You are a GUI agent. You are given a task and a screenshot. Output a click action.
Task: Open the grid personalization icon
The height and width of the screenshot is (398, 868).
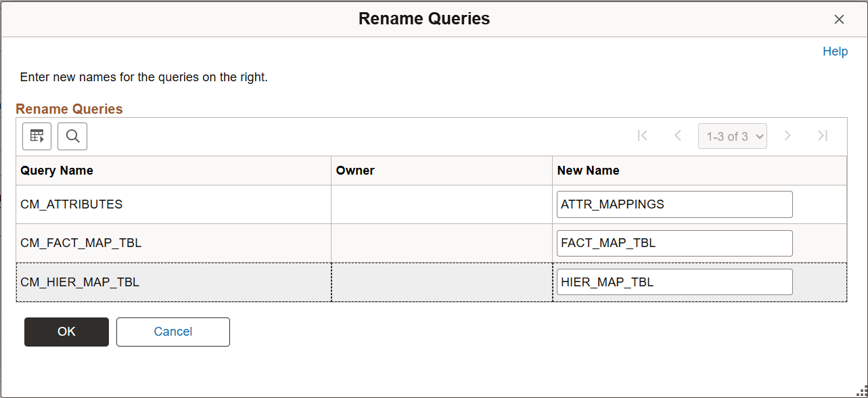click(x=37, y=136)
